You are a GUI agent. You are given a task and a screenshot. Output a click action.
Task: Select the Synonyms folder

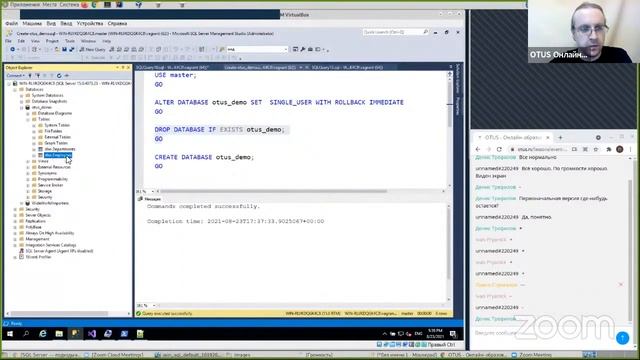[x=47, y=173]
